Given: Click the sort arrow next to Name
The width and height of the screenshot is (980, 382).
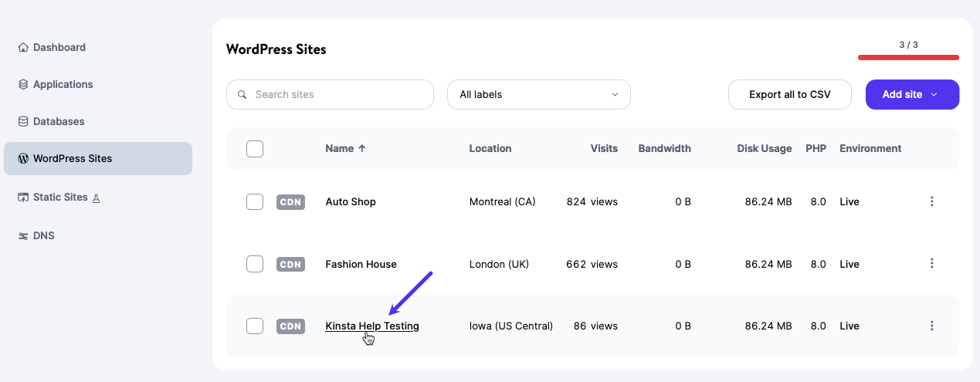Looking at the screenshot, I should [x=362, y=149].
